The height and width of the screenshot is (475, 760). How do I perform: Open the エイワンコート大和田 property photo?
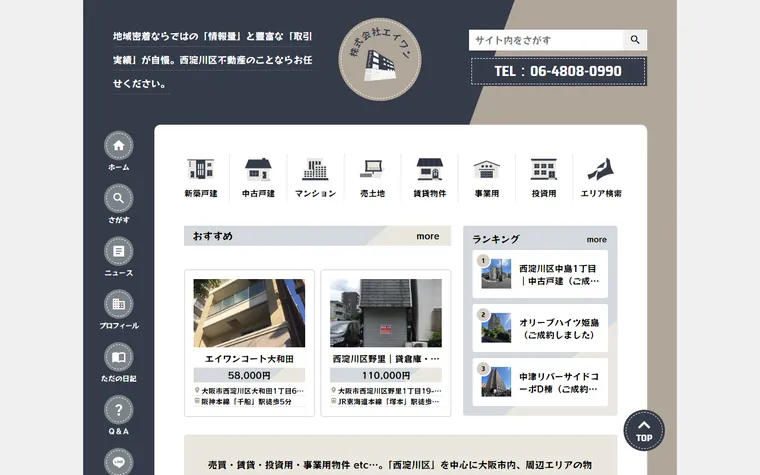pyautogui.click(x=249, y=313)
